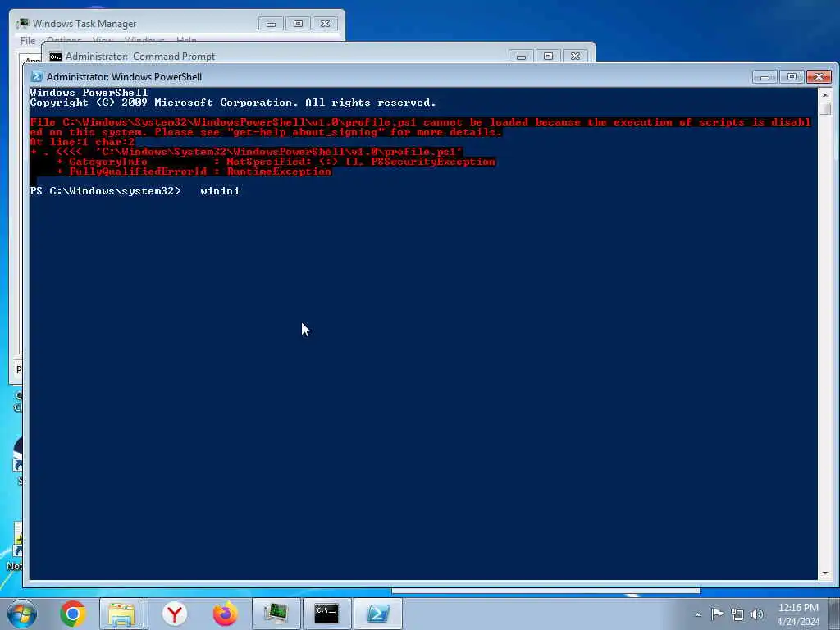This screenshot has width=840, height=630.
Task: Click the 'At line:1 char:2' error line
Action: point(82,142)
